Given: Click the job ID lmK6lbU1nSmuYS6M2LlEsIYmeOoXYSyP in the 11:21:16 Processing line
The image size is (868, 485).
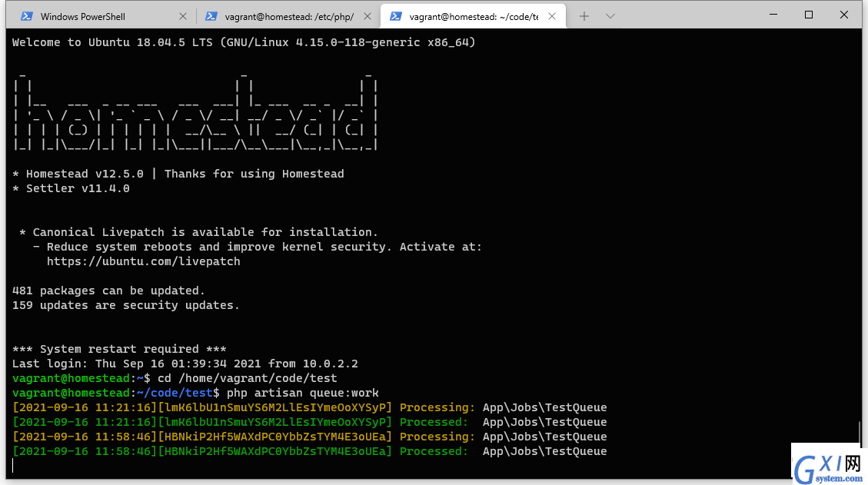Looking at the screenshot, I should coord(275,407).
